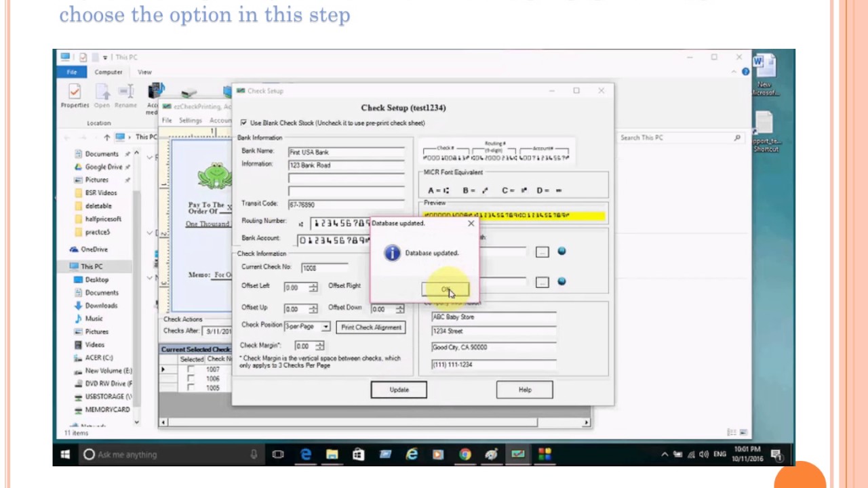Open Task View from the taskbar
This screenshot has width=868, height=488.
coord(278,455)
